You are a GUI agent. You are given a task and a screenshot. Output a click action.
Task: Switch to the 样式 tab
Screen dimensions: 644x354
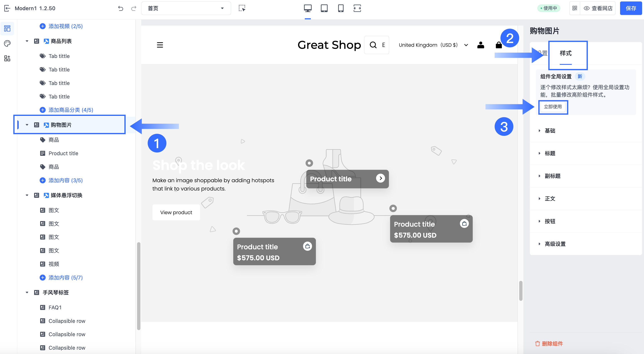pyautogui.click(x=566, y=53)
